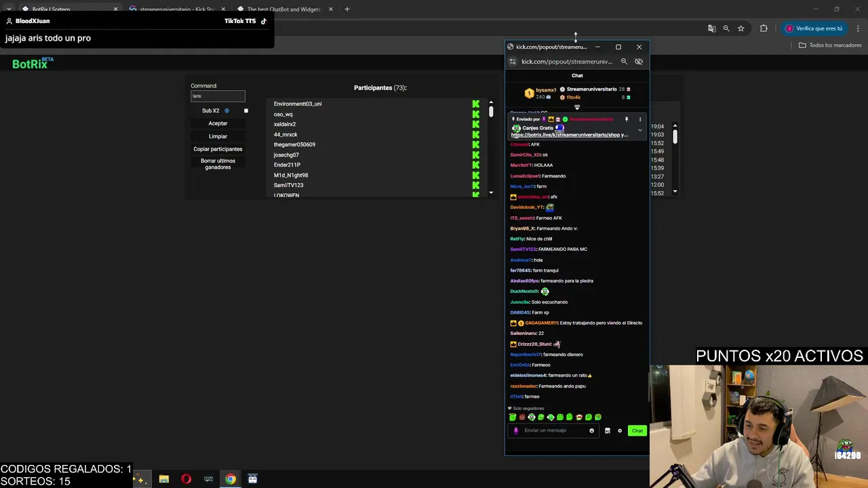Click the pin icon on pinned message
868x488 pixels.
627,119
